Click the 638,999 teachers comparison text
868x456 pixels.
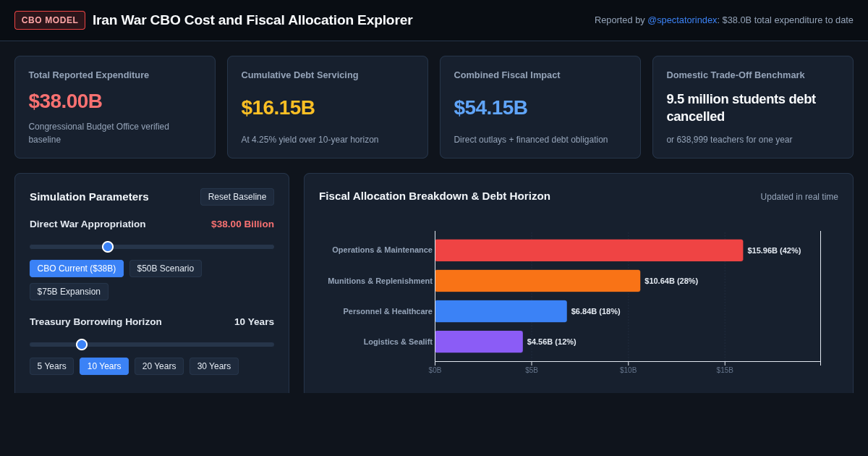pos(729,140)
